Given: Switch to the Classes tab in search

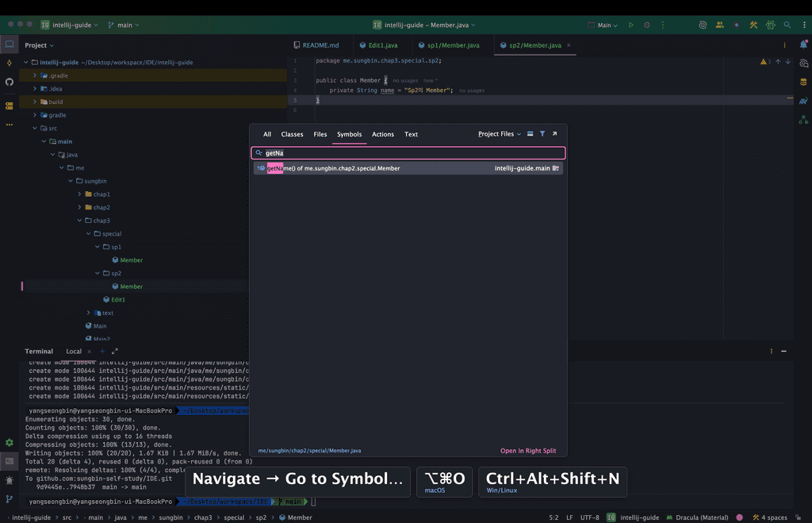Looking at the screenshot, I should (x=292, y=134).
